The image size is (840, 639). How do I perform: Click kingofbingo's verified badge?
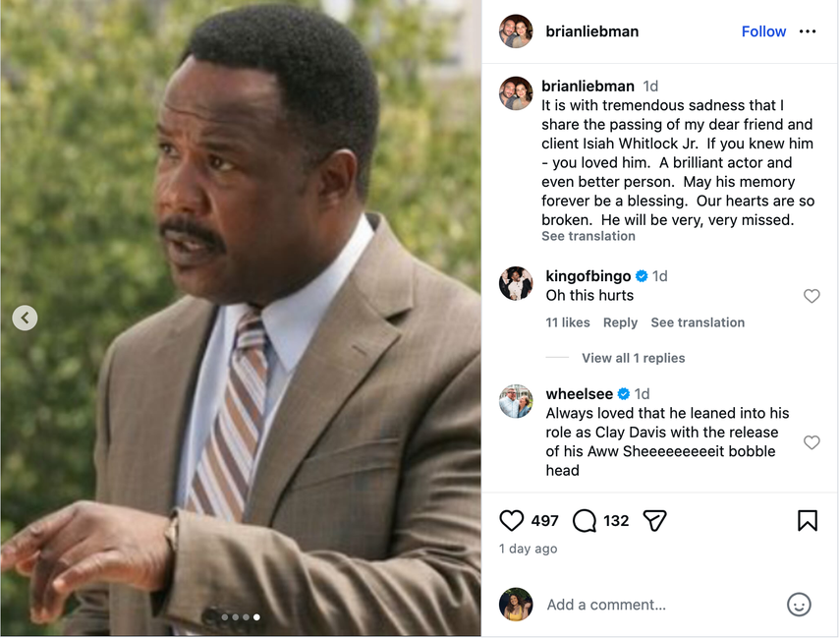(x=643, y=276)
